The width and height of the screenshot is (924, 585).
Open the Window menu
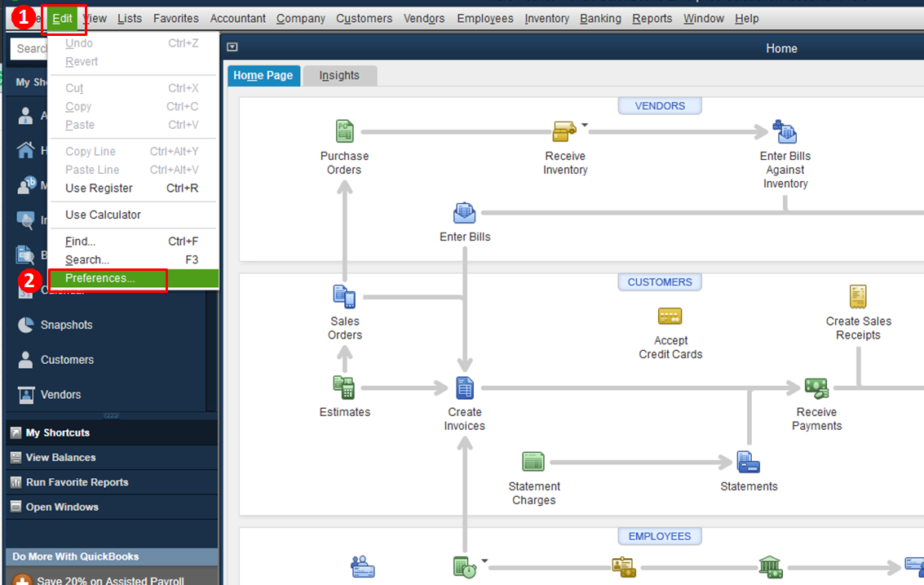tap(704, 18)
